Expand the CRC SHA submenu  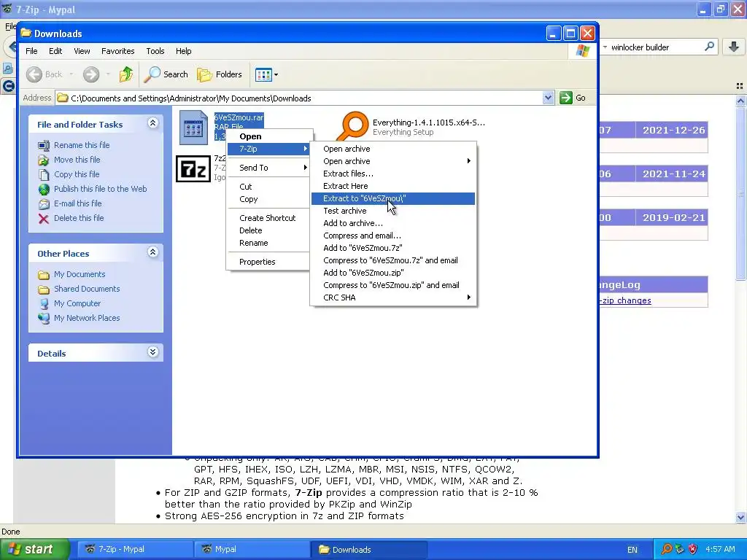click(393, 297)
